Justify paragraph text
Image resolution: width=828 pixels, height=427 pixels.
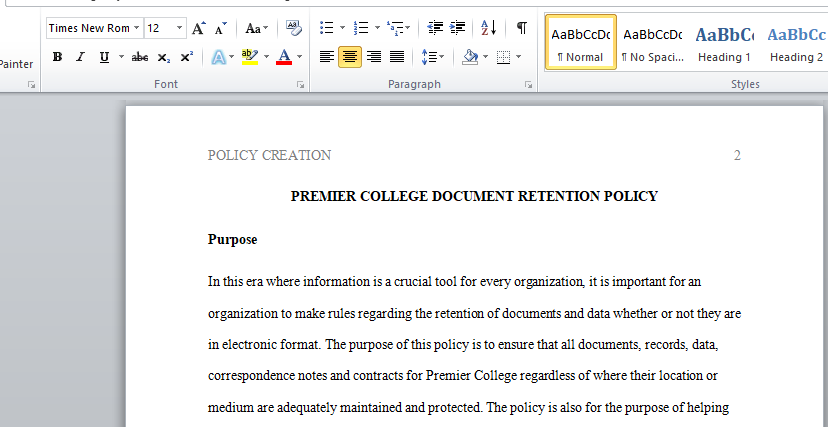(397, 56)
